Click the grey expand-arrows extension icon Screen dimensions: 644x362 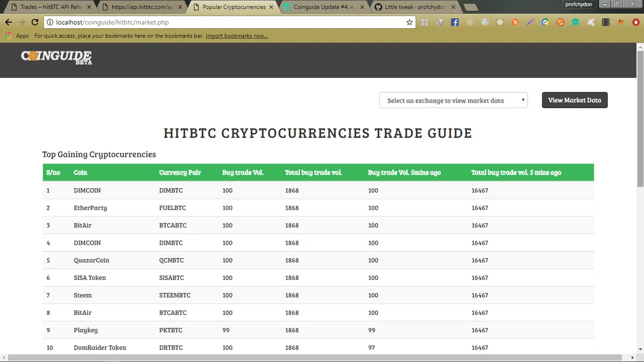pyautogui.click(x=425, y=22)
